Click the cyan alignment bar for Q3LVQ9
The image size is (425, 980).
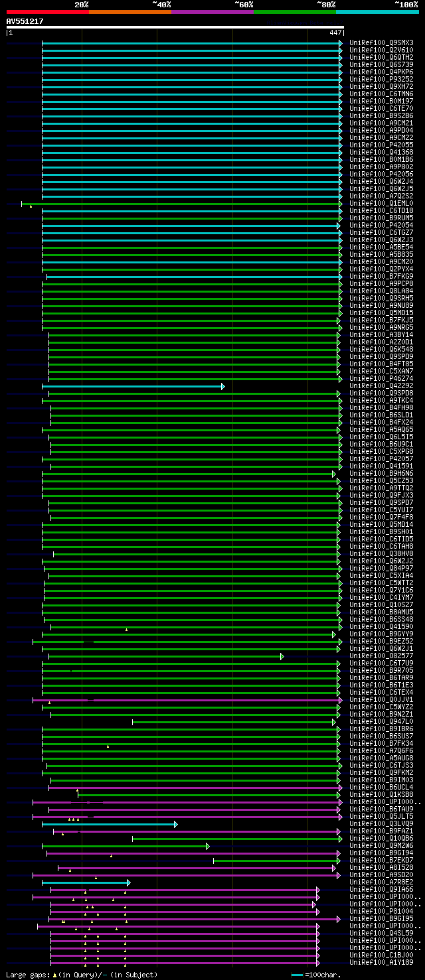pyautogui.click(x=110, y=824)
